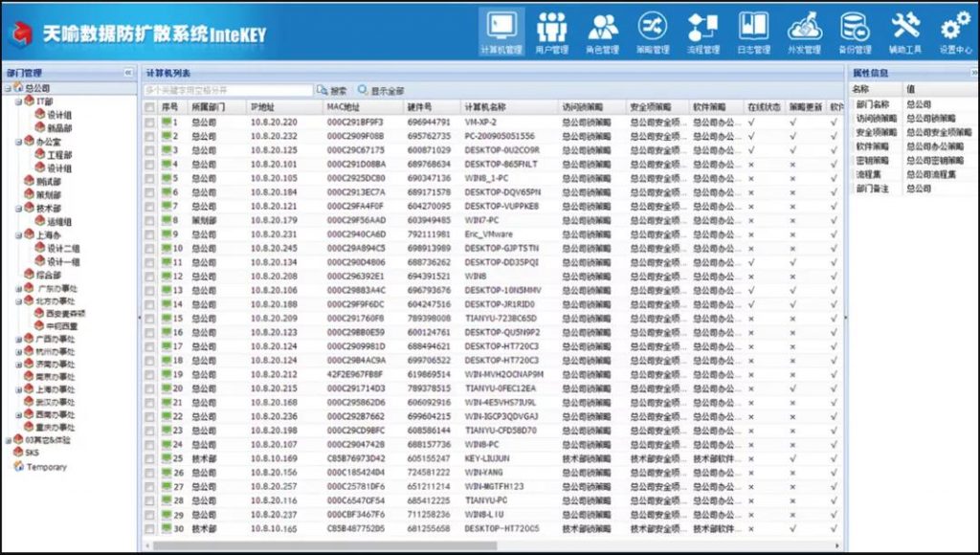Check the box for row 25 KEY-LIUJUN
Image resolution: width=980 pixels, height=555 pixels.
point(149,458)
